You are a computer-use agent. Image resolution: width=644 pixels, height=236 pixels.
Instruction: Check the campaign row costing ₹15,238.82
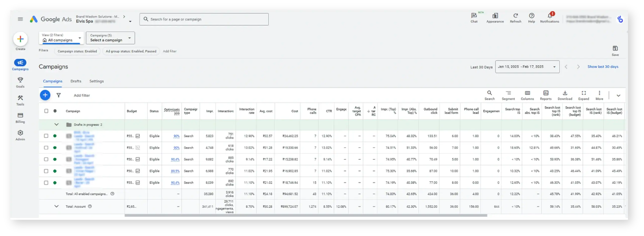[46, 159]
